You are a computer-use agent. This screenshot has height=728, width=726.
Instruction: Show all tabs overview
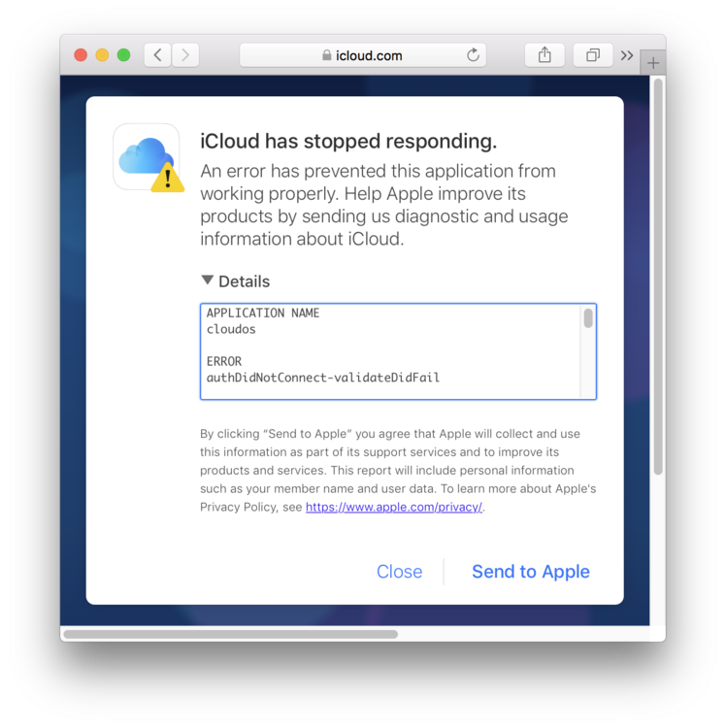pyautogui.click(x=593, y=55)
